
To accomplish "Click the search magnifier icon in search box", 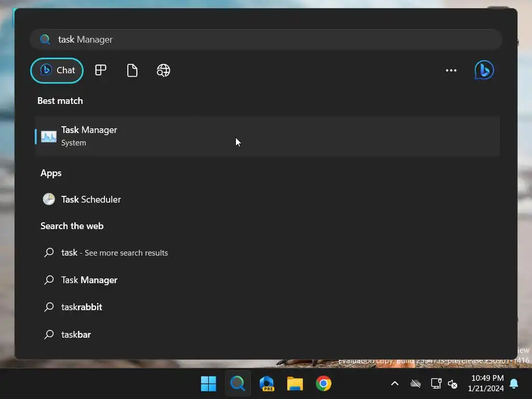I will click(45, 39).
